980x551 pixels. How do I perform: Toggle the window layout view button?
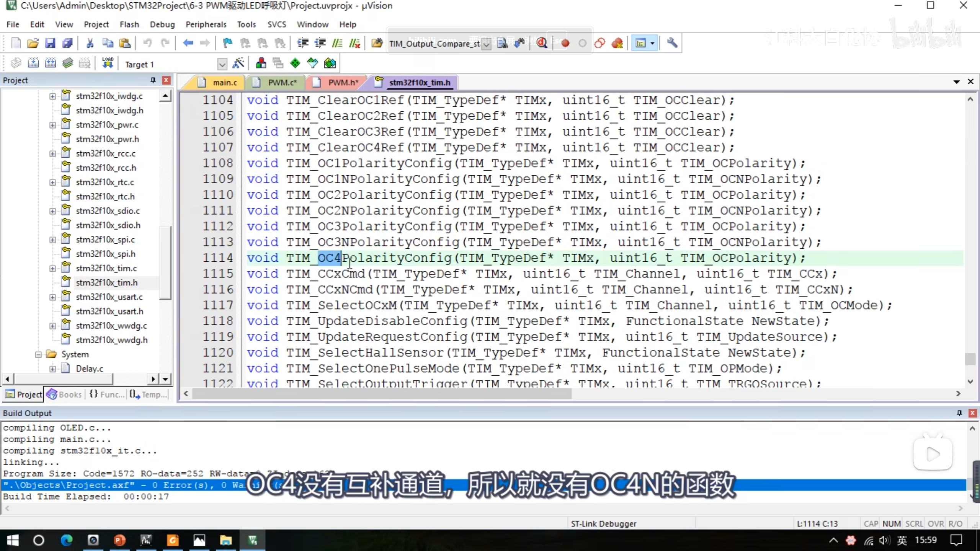point(640,43)
